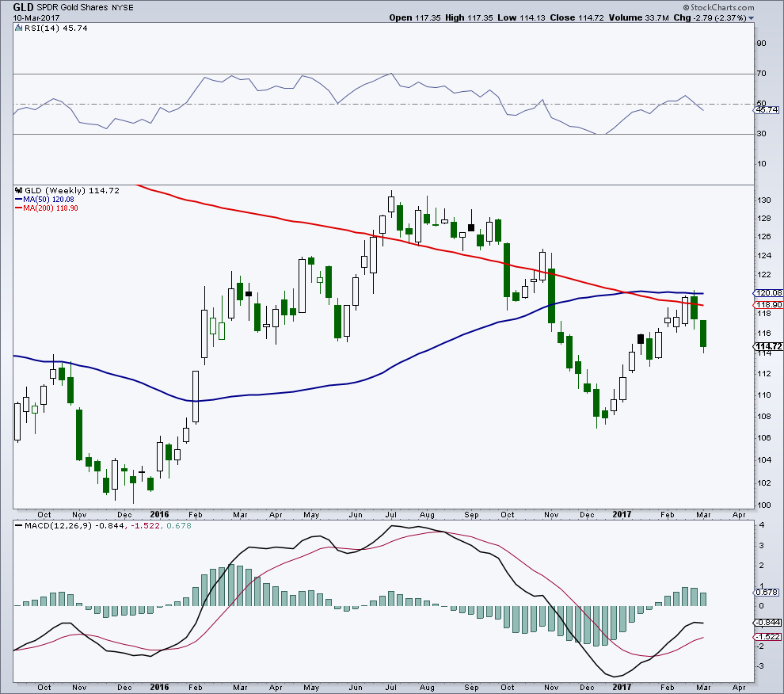Click the 130 price axis label
Image resolution: width=784 pixels, height=694 pixels.
(763, 200)
